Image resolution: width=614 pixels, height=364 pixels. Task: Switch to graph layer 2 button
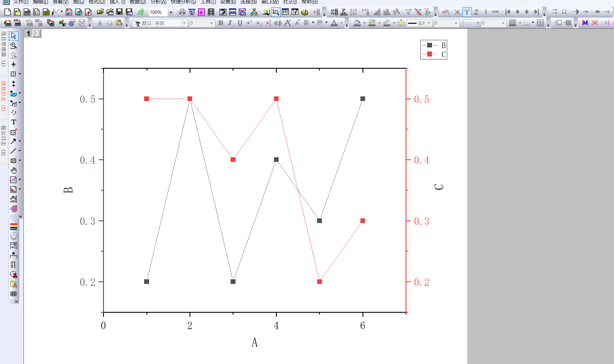[x=37, y=33]
